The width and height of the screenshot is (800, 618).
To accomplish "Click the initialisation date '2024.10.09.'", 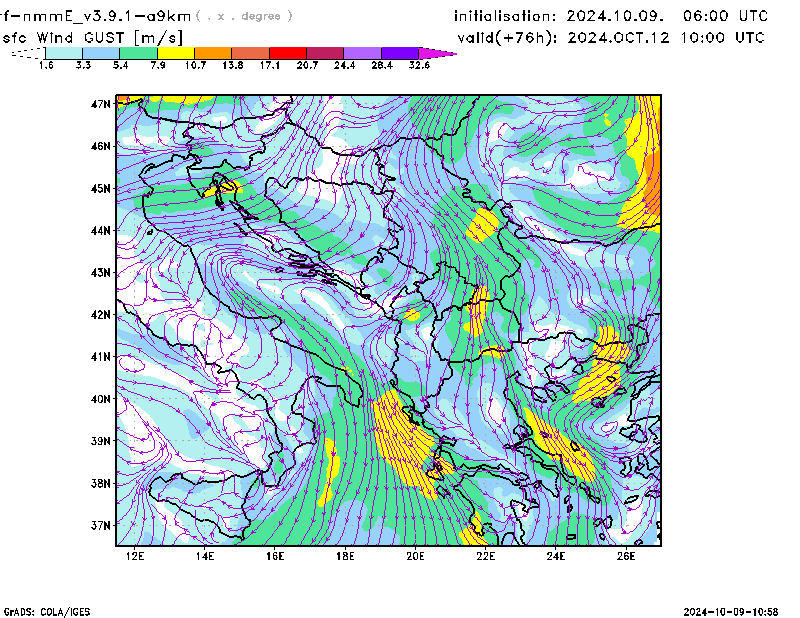I will [615, 16].
